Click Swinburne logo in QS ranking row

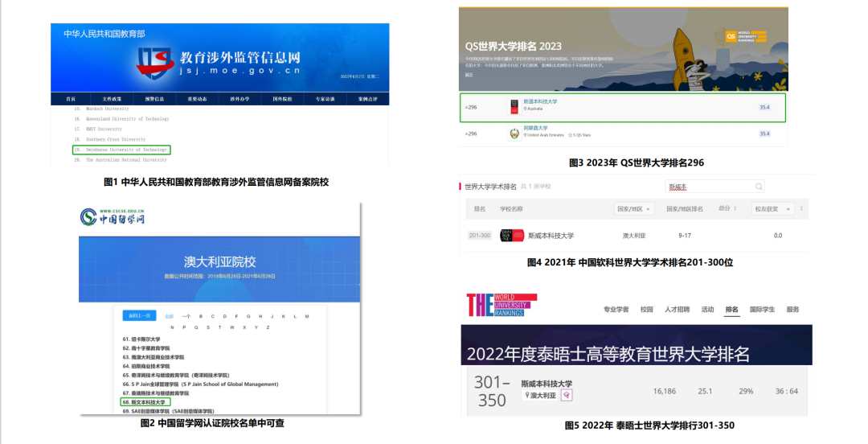[514, 107]
